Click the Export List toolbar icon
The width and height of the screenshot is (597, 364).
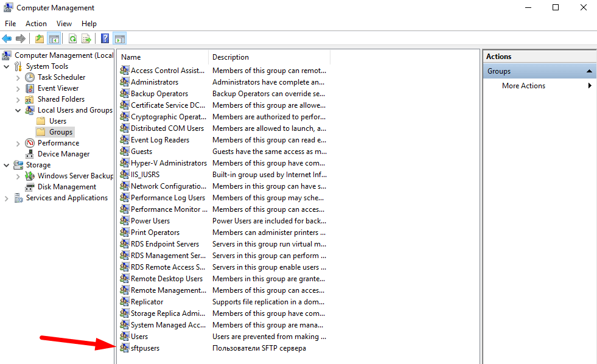tap(86, 38)
